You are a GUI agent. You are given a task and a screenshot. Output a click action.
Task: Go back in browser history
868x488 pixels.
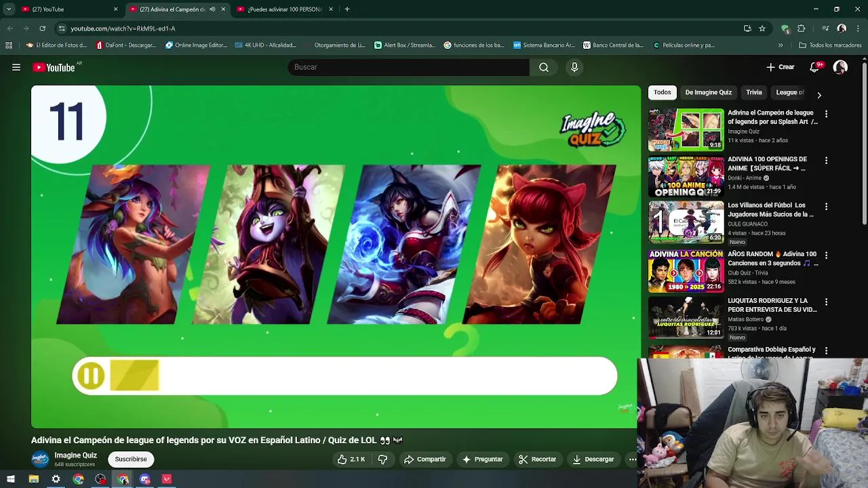(9, 28)
